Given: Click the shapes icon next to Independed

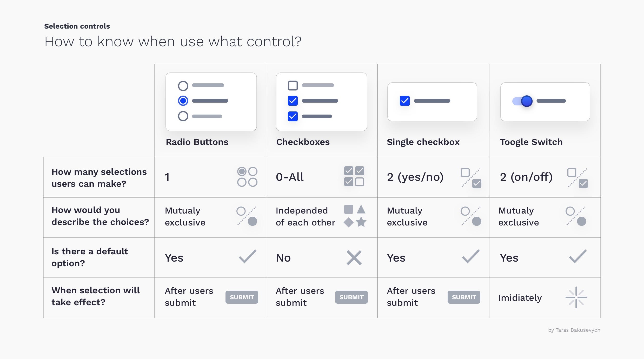Looking at the screenshot, I should tap(355, 216).
